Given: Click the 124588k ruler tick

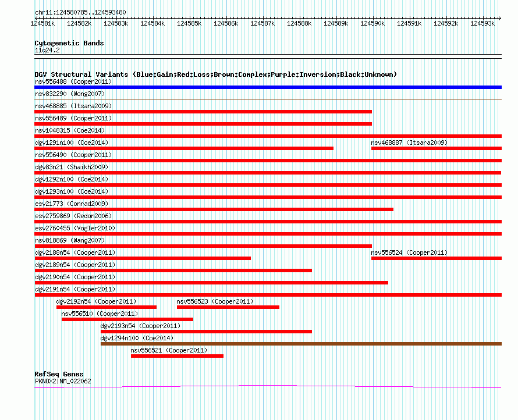Looking at the screenshot, I should 299,23.
